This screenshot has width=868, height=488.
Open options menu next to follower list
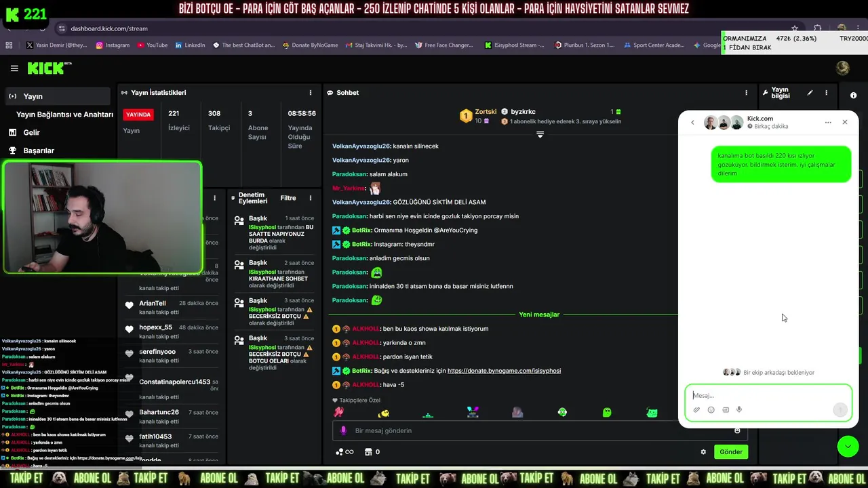(215, 198)
